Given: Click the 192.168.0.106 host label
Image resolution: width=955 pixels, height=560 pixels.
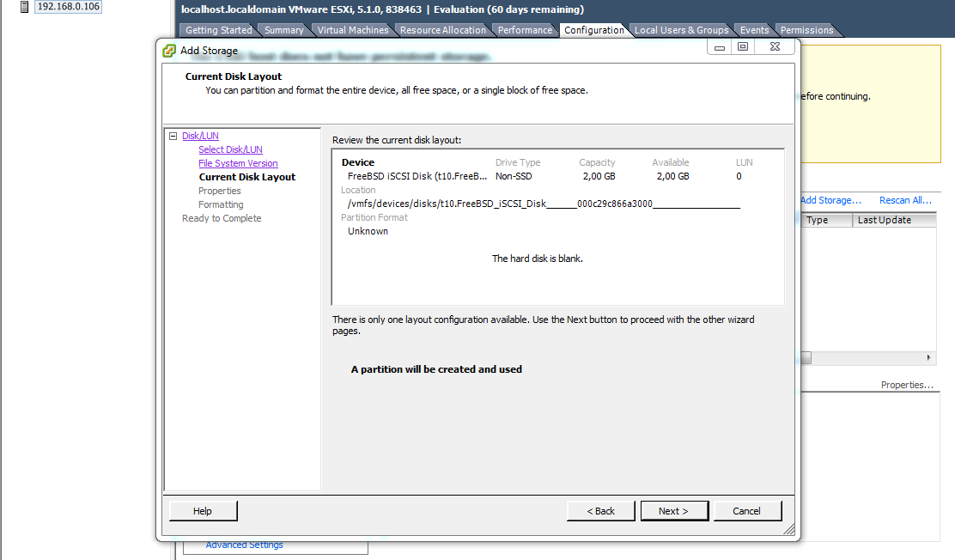Looking at the screenshot, I should [68, 7].
